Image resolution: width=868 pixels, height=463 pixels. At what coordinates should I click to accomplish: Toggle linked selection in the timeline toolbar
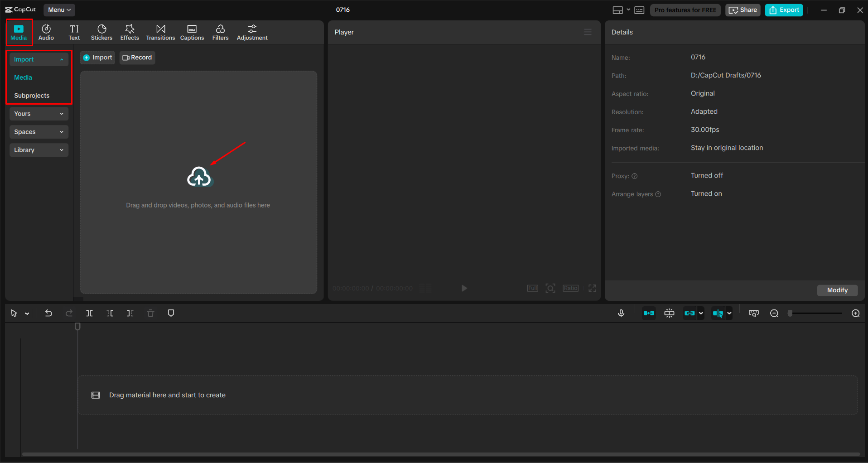click(690, 313)
